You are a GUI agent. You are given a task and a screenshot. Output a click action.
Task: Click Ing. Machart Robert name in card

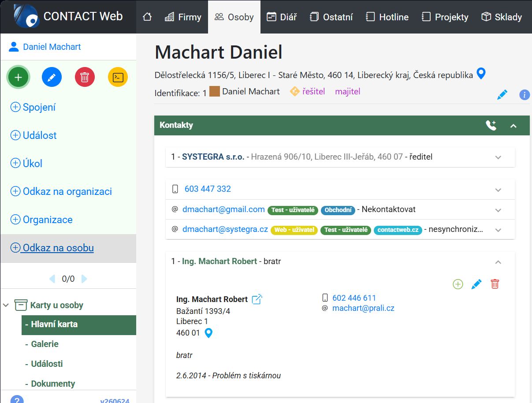pos(212,299)
